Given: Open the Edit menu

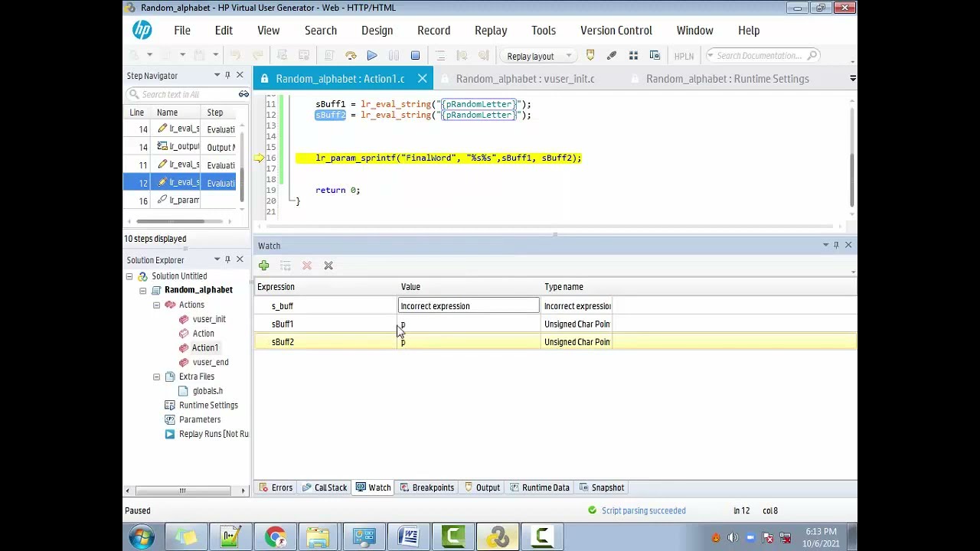Looking at the screenshot, I should (224, 31).
